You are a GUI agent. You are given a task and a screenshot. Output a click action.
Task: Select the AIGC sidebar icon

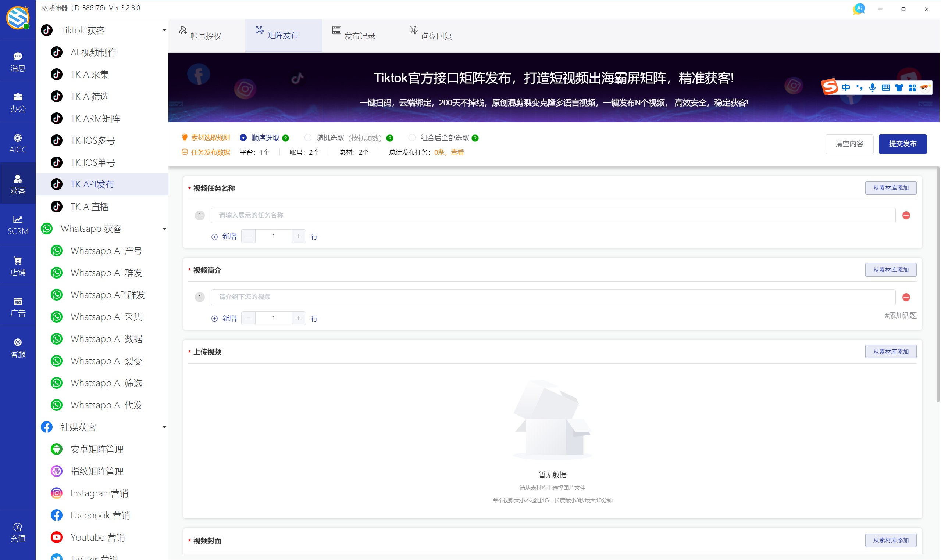[18, 142]
